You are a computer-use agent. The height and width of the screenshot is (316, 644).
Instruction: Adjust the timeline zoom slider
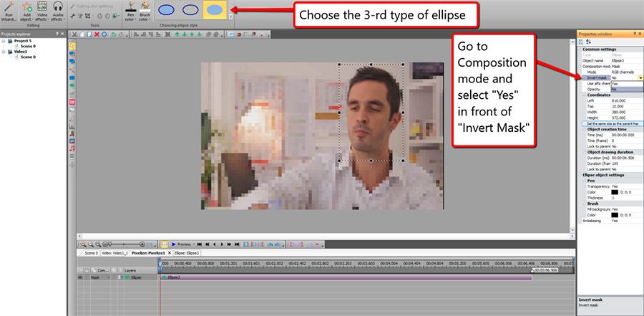124,244
